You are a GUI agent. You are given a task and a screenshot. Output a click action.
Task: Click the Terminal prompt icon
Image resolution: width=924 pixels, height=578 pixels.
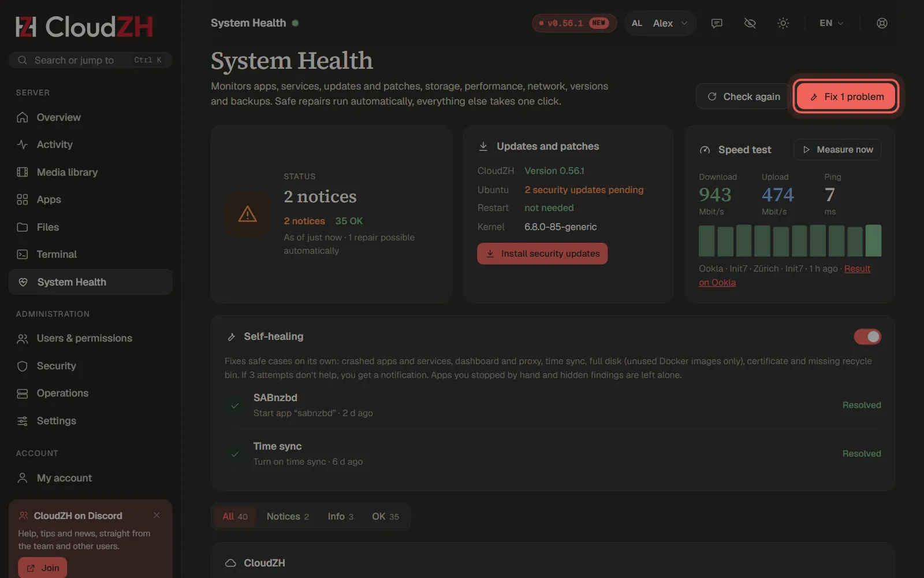23,254
